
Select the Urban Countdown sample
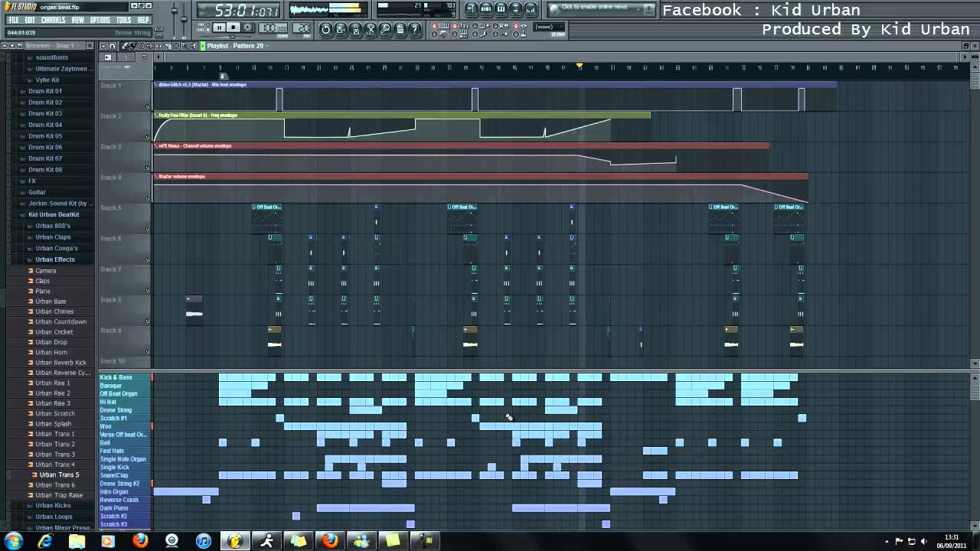[60, 321]
